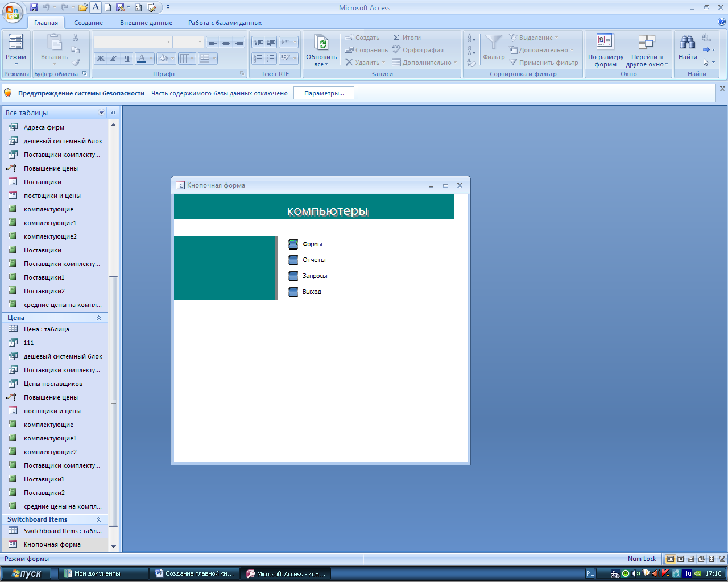Open Мои документы taskbar item

coord(102,573)
